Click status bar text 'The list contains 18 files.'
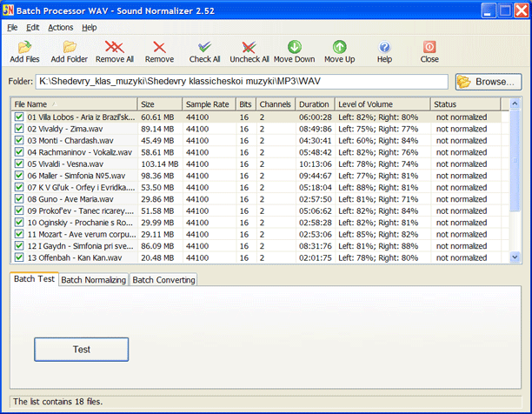The height and width of the screenshot is (414, 532). (x=57, y=402)
